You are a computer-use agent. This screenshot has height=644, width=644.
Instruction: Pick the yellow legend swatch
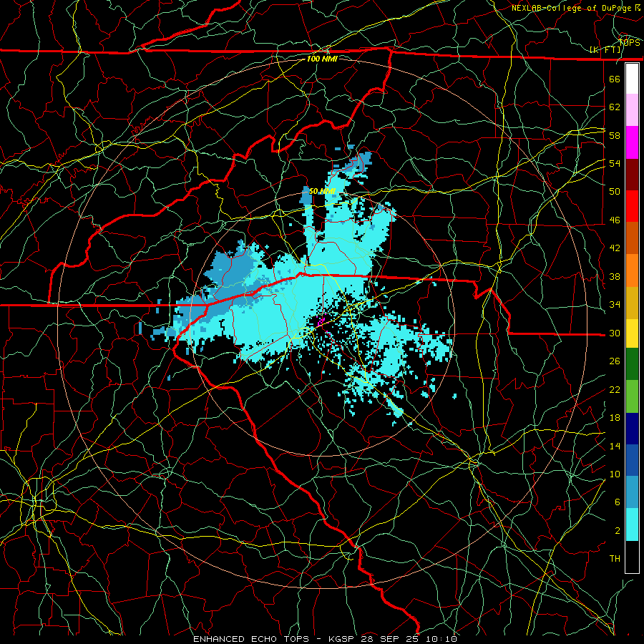click(632, 333)
